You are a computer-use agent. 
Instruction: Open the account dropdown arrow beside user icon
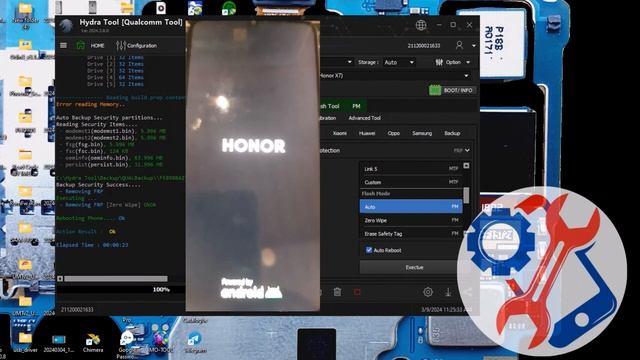click(x=473, y=46)
